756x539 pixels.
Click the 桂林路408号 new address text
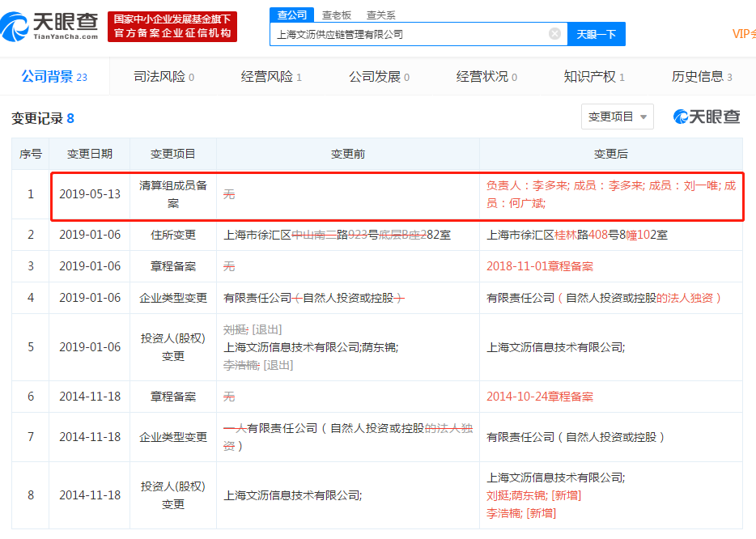tap(587, 235)
